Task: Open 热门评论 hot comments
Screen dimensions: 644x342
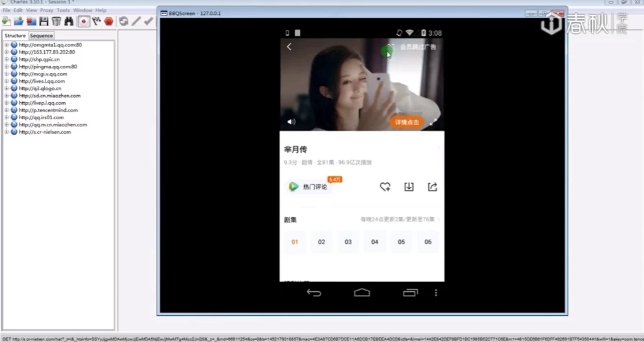Action: coord(309,187)
